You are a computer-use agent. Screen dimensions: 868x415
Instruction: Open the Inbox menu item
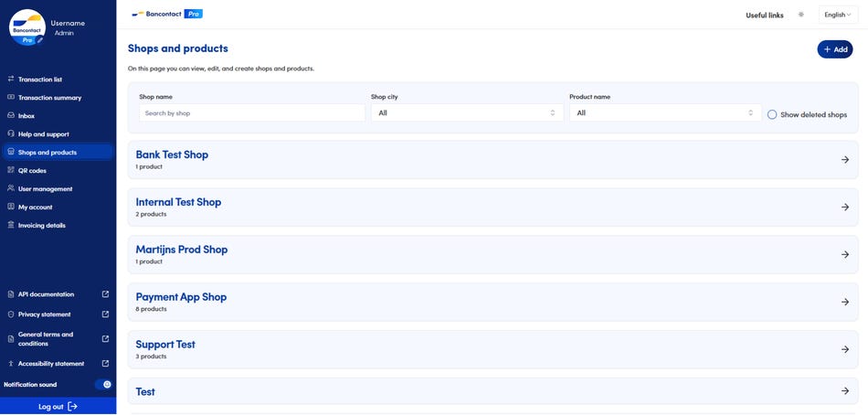click(x=26, y=116)
